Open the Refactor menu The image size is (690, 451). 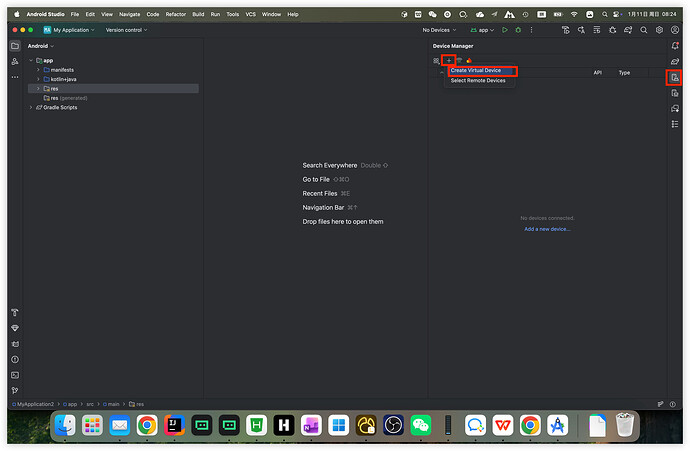tap(176, 14)
